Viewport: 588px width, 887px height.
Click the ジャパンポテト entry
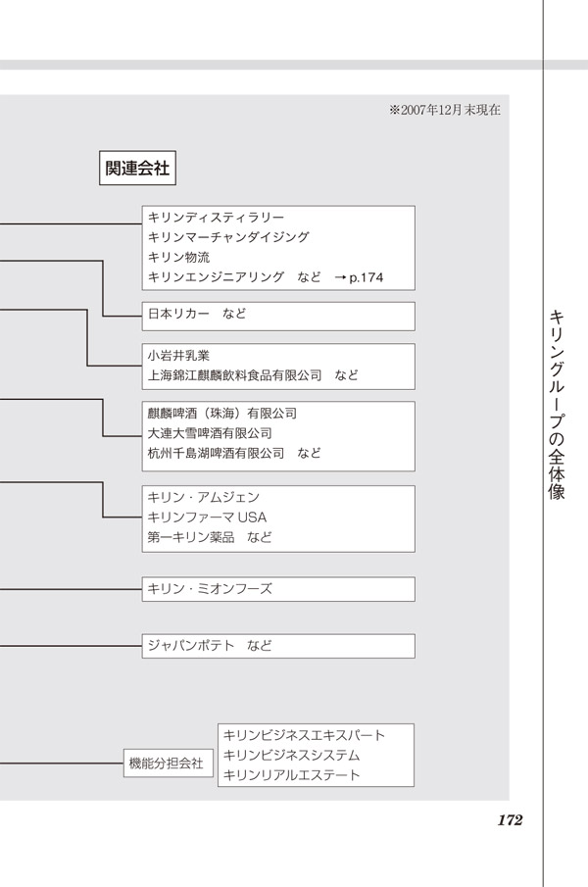coord(191,646)
